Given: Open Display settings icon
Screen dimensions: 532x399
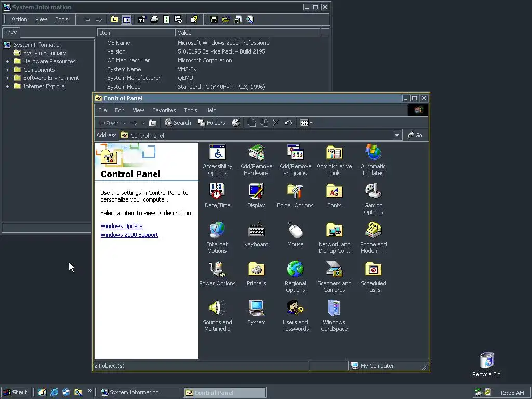Looking at the screenshot, I should pyautogui.click(x=256, y=195).
